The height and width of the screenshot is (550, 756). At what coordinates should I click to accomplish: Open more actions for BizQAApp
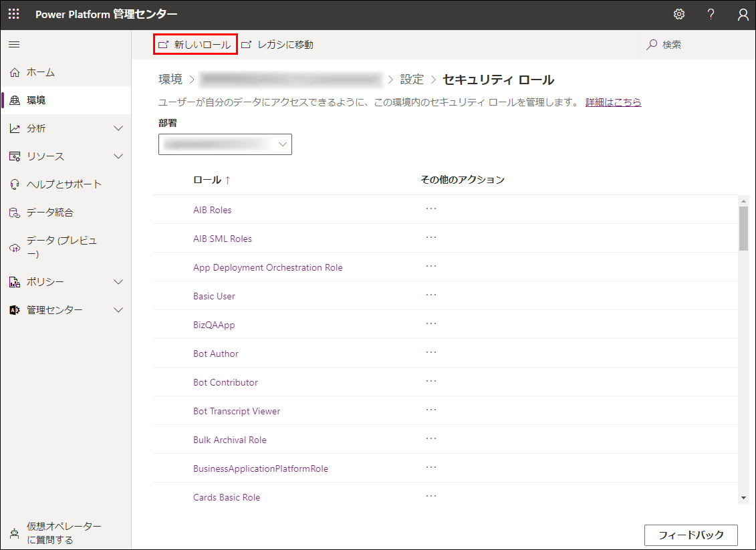click(431, 324)
